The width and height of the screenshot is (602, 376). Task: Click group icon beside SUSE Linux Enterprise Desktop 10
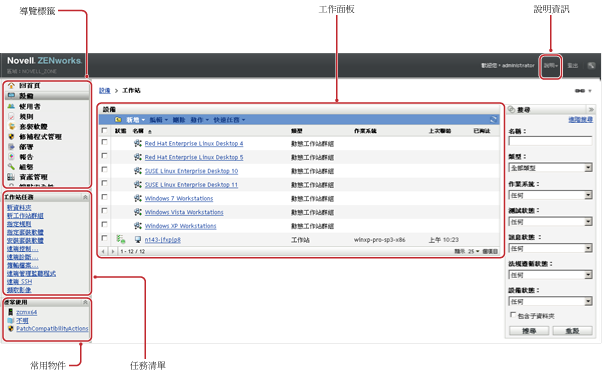point(138,171)
